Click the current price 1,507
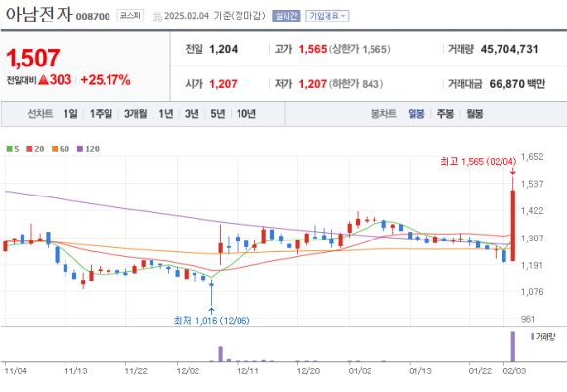Image resolution: width=567 pixels, height=392 pixels. click(33, 58)
